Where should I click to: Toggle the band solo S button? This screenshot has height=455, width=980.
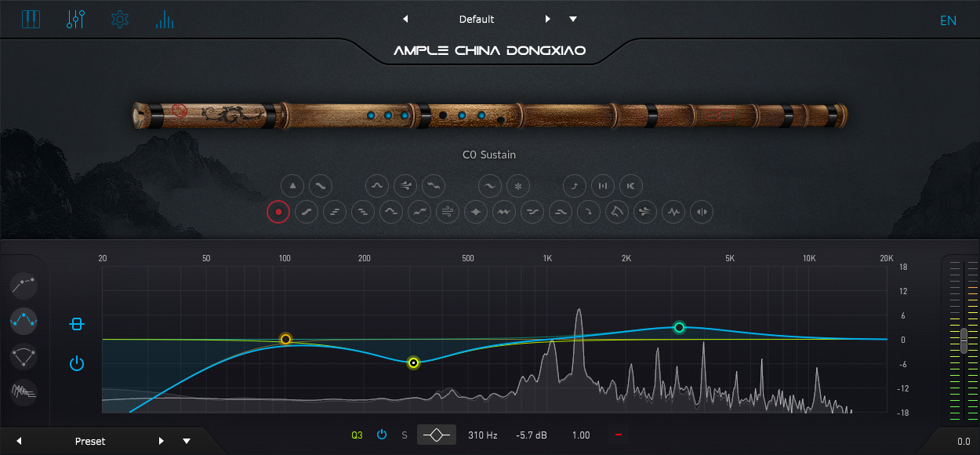405,435
